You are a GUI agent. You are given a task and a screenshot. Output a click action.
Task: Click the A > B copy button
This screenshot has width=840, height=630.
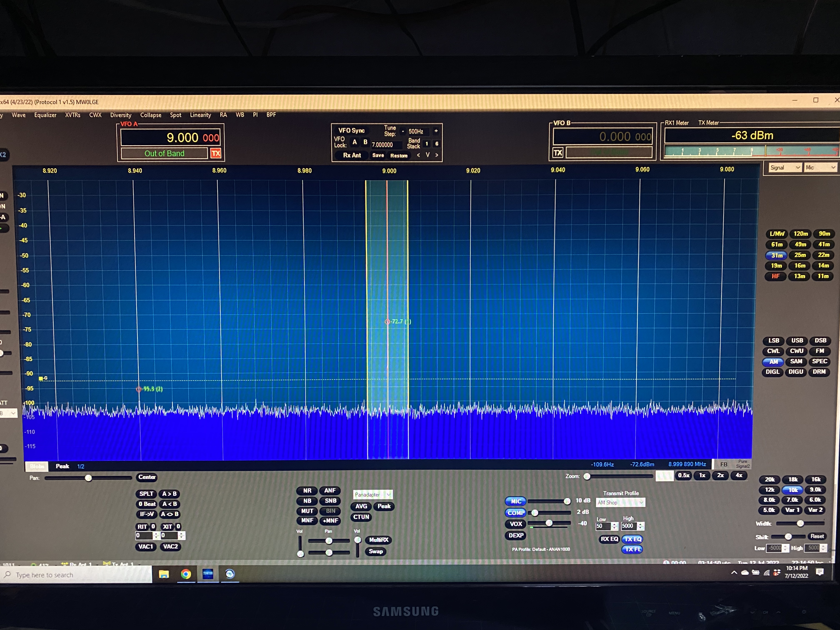169,494
